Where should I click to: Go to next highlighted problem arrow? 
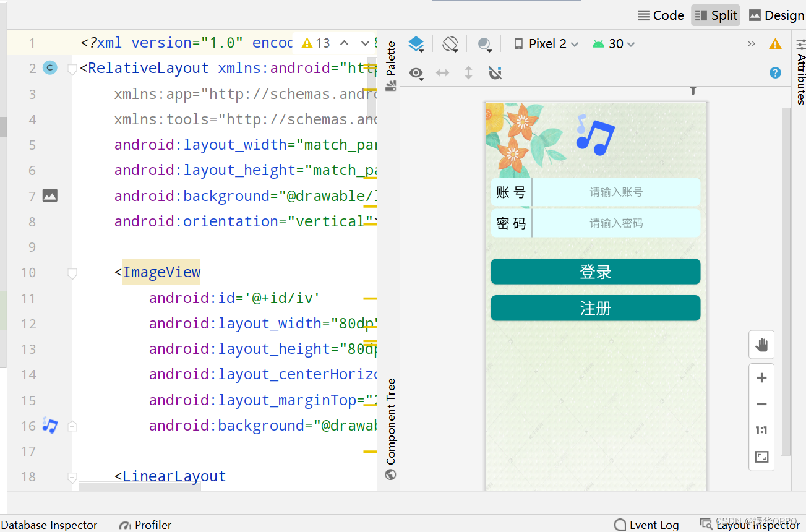tap(364, 43)
